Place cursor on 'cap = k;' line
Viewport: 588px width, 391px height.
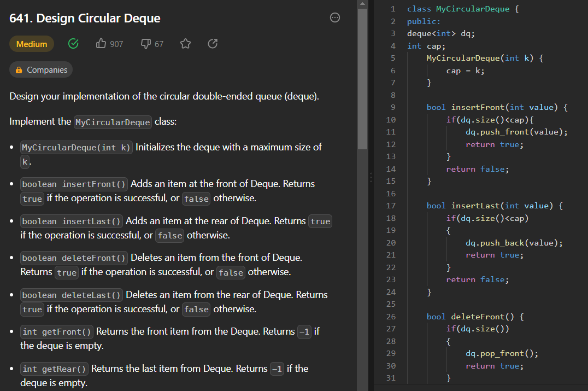coord(466,71)
